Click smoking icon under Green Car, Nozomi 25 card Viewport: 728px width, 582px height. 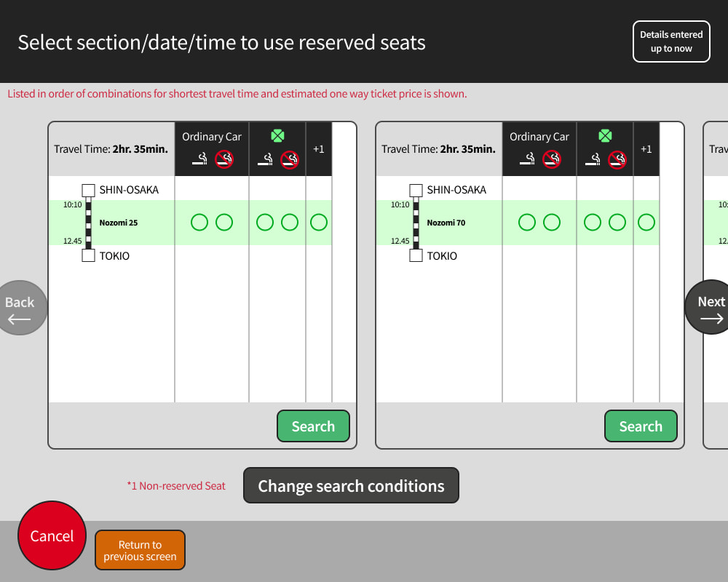(x=265, y=159)
